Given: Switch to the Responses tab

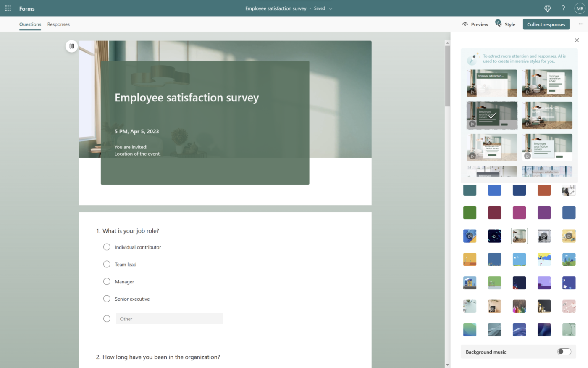Looking at the screenshot, I should coord(58,24).
